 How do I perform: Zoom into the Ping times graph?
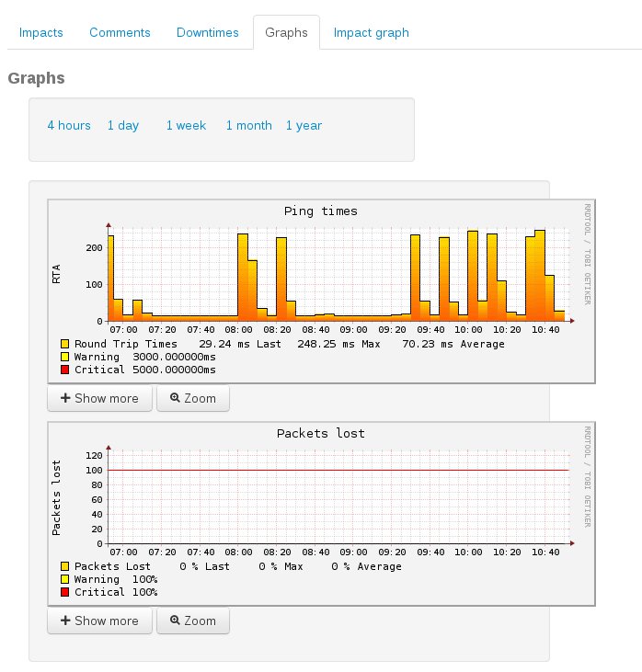[193, 398]
